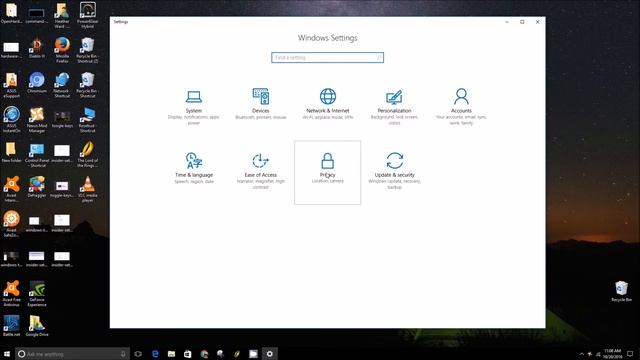Open Update & security settings
This screenshot has height=360, width=640.
tap(395, 171)
